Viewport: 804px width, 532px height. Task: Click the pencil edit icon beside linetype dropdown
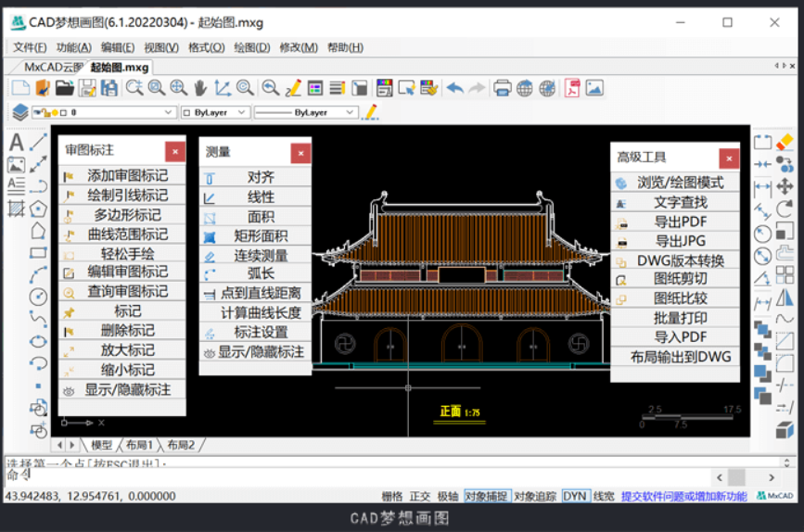click(370, 112)
